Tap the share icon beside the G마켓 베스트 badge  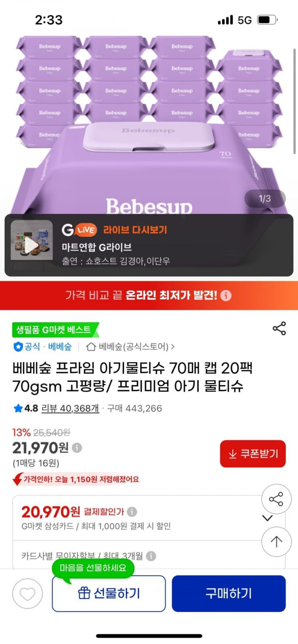click(279, 328)
